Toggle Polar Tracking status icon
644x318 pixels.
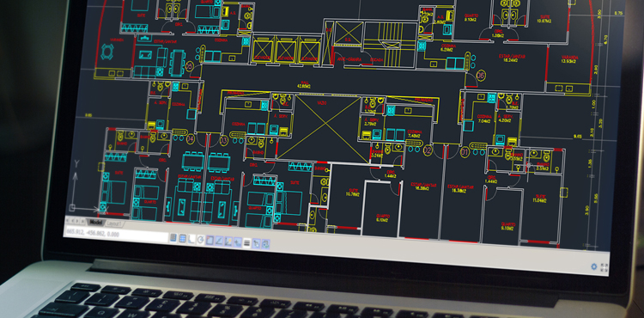point(200,240)
